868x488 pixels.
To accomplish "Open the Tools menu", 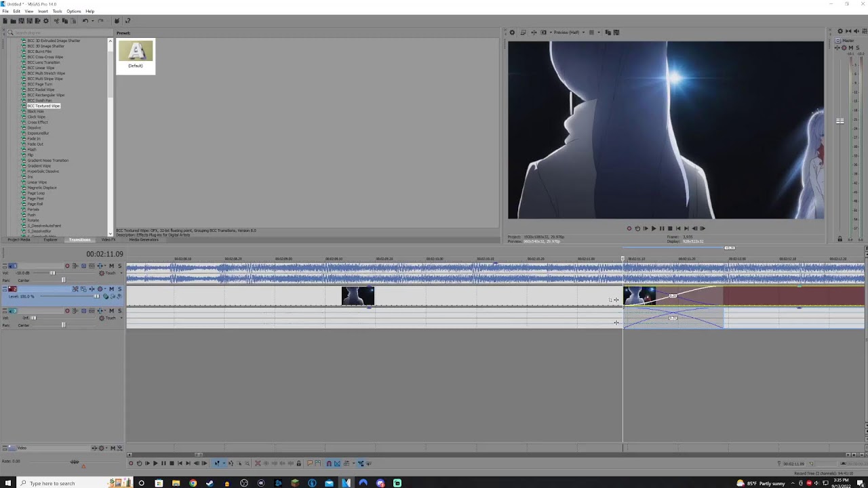I will point(57,11).
